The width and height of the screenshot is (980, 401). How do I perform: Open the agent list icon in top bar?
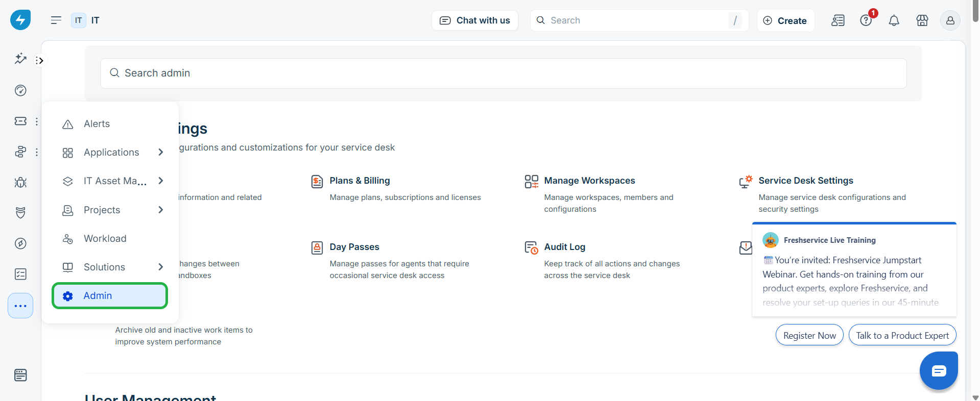click(x=838, y=20)
